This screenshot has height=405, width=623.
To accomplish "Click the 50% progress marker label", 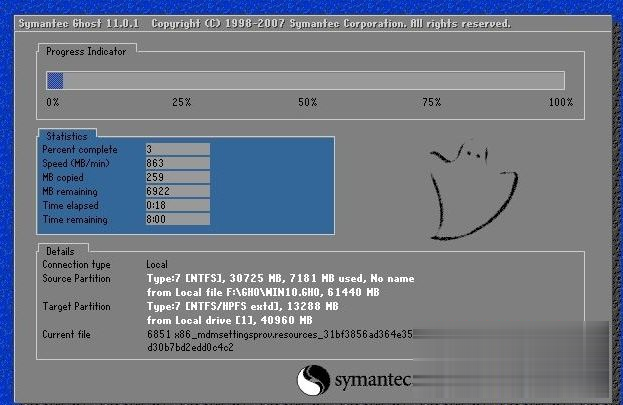I will point(308,103).
